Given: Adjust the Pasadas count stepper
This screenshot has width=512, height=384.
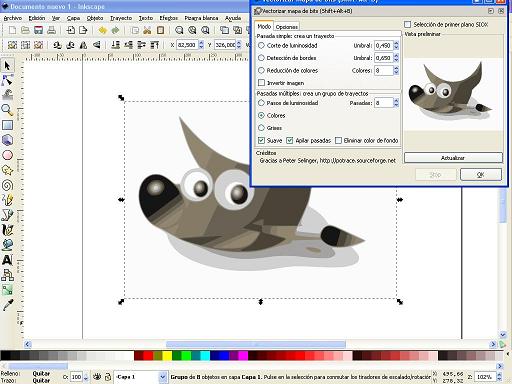Looking at the screenshot, I should tap(396, 103).
